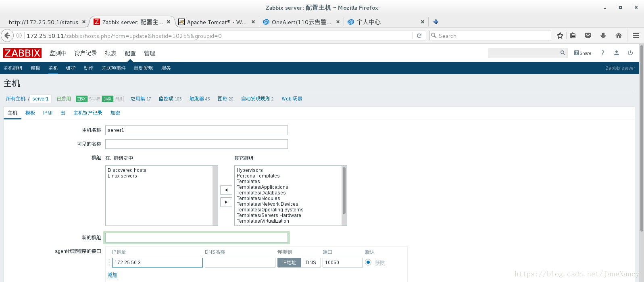Switch to the 宏 tab

(x=63, y=113)
